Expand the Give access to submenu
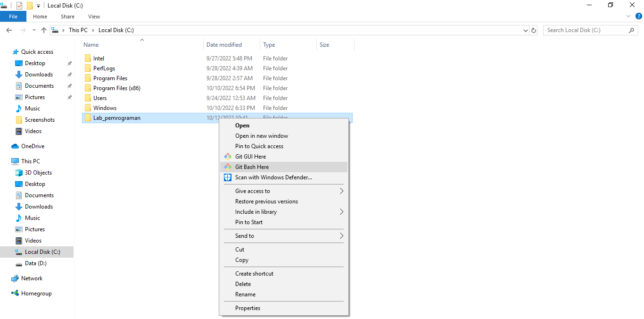This screenshot has width=644, height=319. [253, 191]
